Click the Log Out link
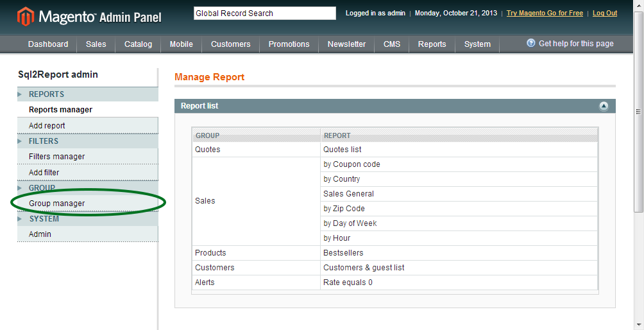Viewport: 644px width, 330px height. [x=605, y=13]
